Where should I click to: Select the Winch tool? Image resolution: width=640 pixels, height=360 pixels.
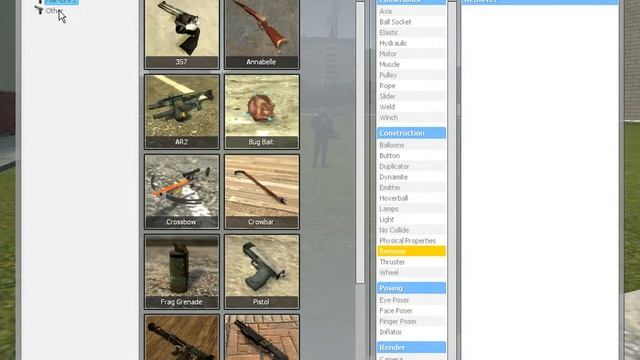coord(411,118)
